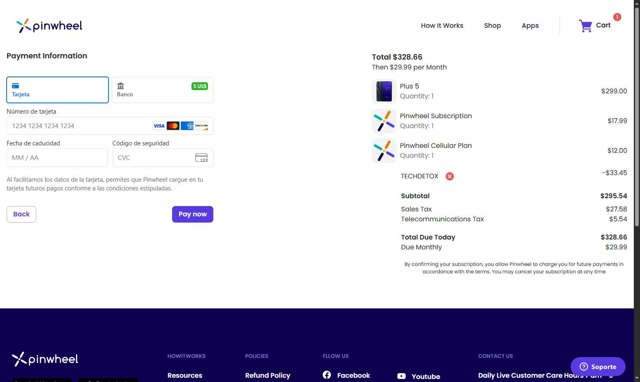640x382 pixels.
Task: Open the Shop menu item
Action: (492, 26)
